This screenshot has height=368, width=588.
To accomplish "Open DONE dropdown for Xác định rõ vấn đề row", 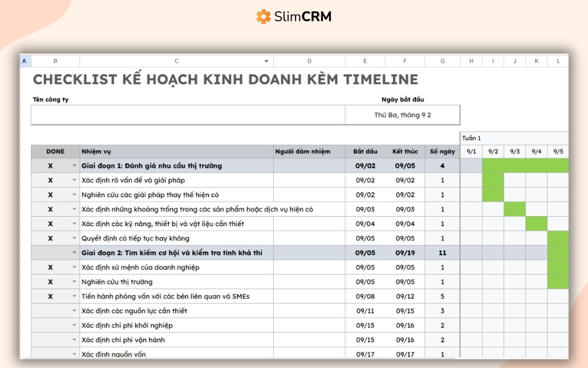I will pyautogui.click(x=74, y=180).
